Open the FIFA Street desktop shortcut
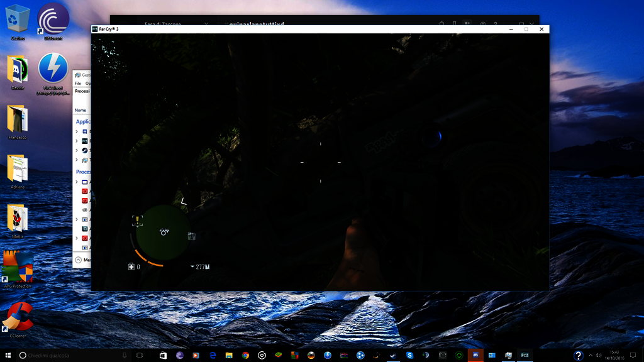 point(53,74)
